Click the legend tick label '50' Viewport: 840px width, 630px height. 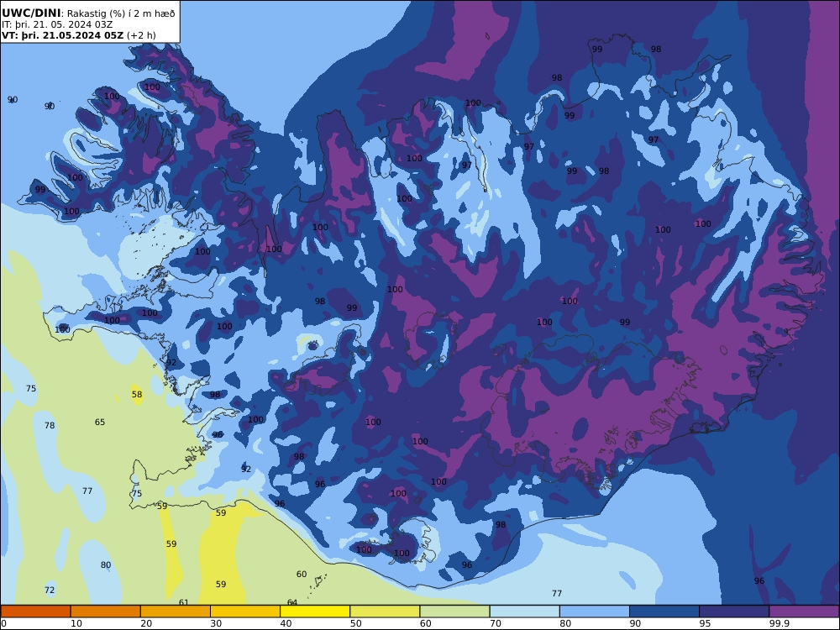click(x=355, y=623)
